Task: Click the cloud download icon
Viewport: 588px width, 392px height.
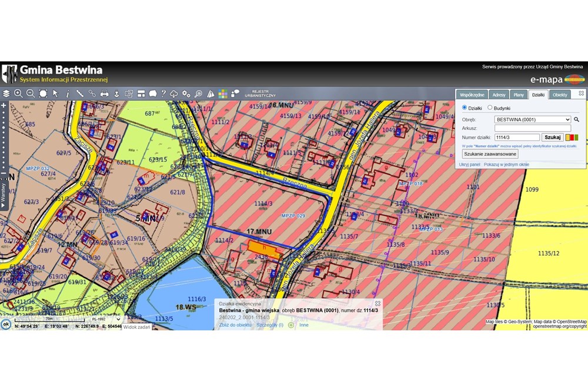Action: 174,93
